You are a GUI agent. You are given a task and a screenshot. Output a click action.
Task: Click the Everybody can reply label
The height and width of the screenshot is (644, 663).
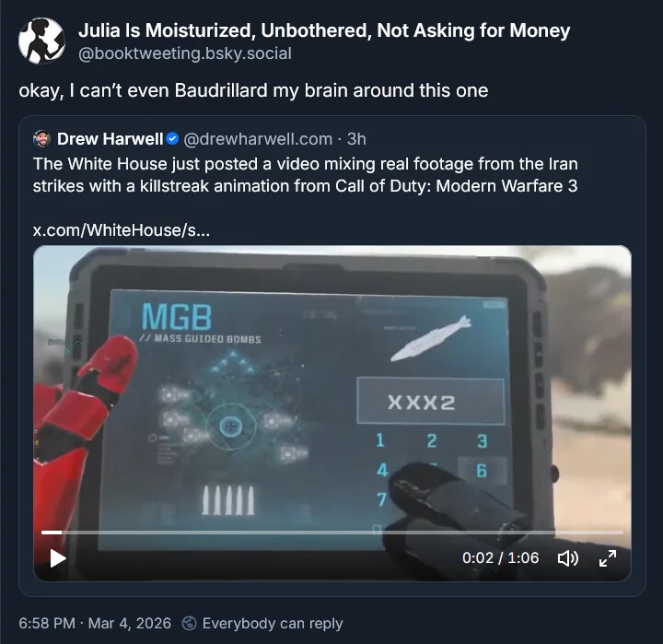pos(273,623)
